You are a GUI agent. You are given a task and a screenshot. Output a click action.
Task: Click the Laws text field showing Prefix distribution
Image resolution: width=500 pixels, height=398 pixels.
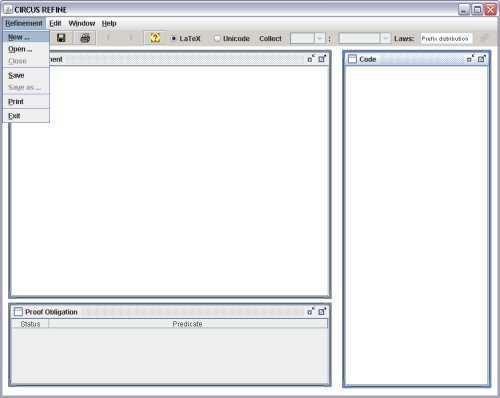click(x=446, y=39)
